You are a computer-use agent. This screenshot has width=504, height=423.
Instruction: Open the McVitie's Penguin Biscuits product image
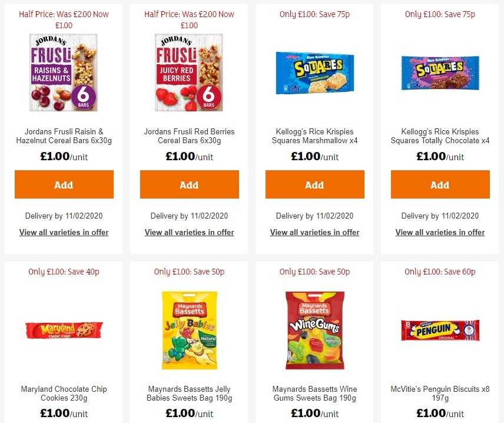pos(440,331)
